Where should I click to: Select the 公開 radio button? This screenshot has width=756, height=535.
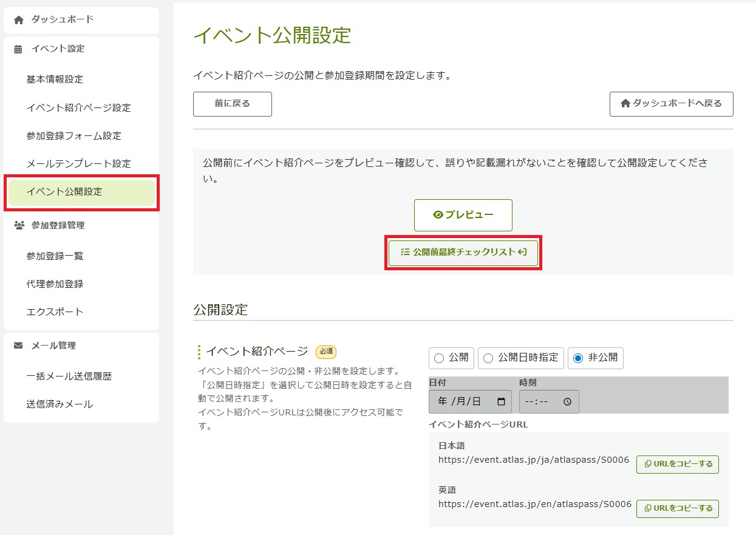click(x=439, y=358)
